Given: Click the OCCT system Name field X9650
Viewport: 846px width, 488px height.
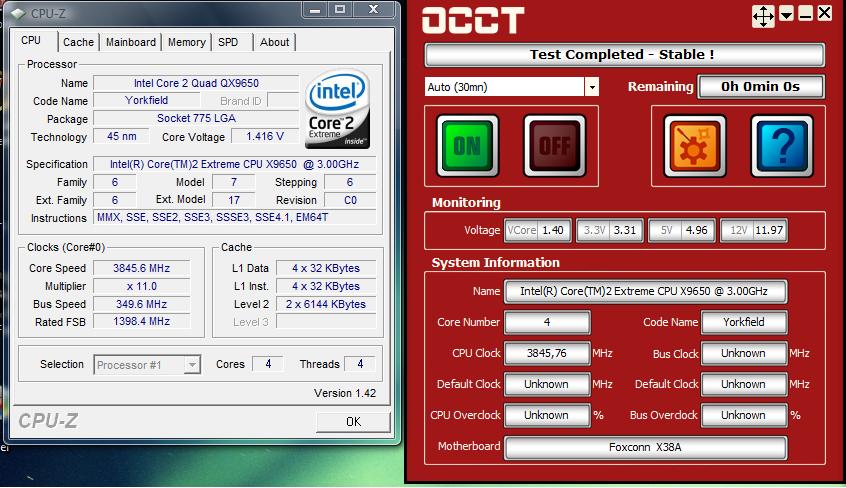Looking at the screenshot, I should pyautogui.click(x=645, y=292).
